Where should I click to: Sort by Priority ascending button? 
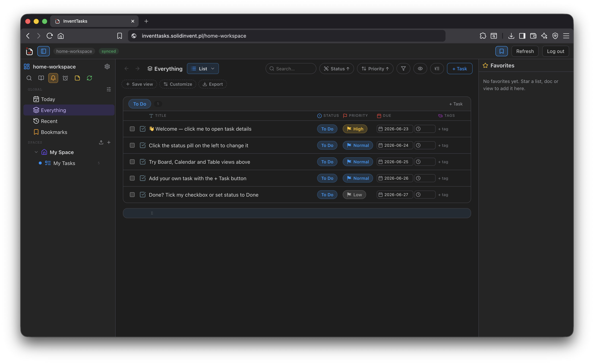click(375, 69)
